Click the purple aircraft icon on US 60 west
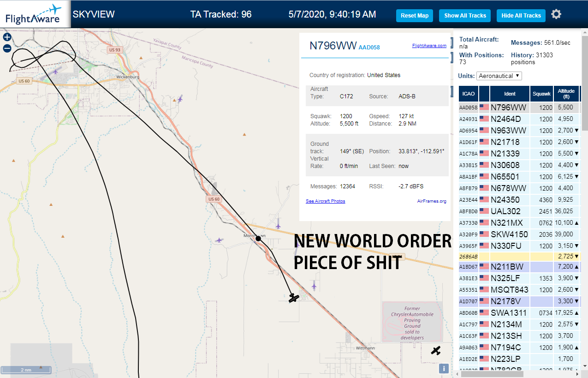This screenshot has width=588, height=378. coord(56,72)
